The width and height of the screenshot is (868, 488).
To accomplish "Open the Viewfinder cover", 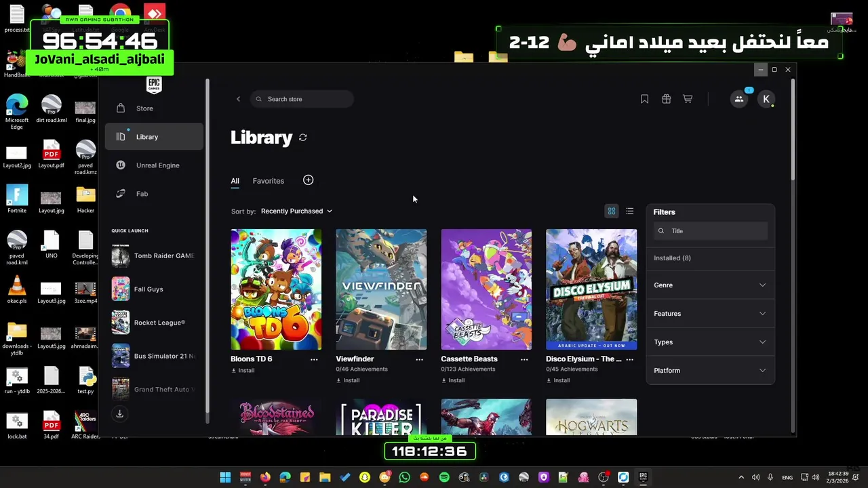I will pos(381,289).
